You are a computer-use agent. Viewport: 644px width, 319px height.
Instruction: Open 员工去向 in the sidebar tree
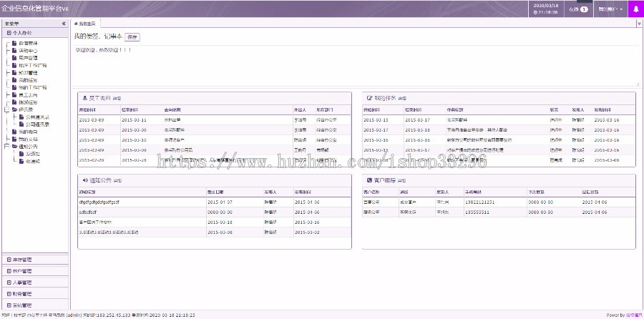(x=29, y=95)
